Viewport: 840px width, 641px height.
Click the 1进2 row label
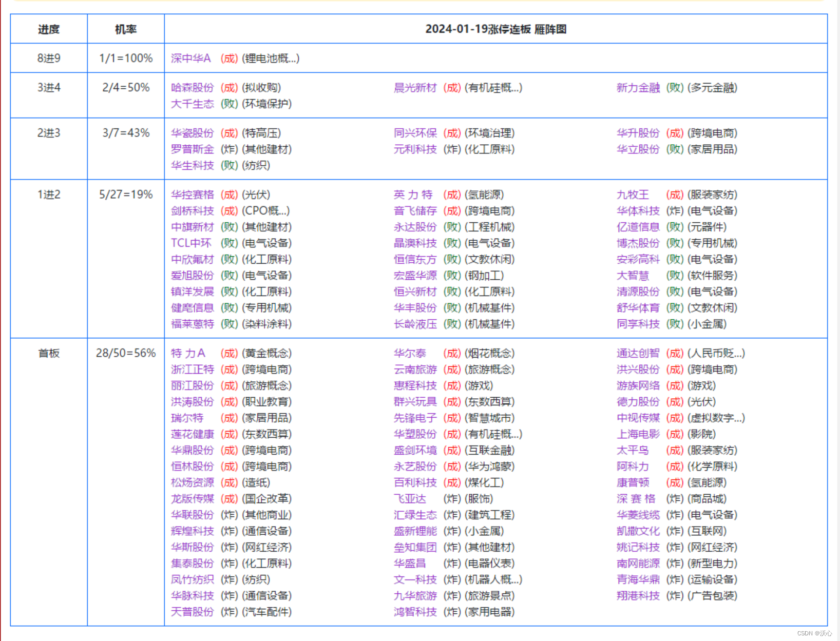(x=49, y=195)
